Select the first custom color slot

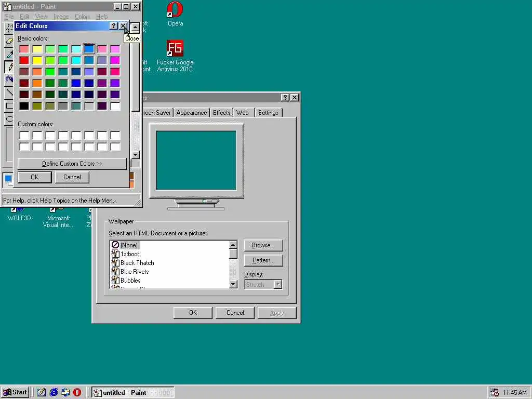click(x=24, y=136)
